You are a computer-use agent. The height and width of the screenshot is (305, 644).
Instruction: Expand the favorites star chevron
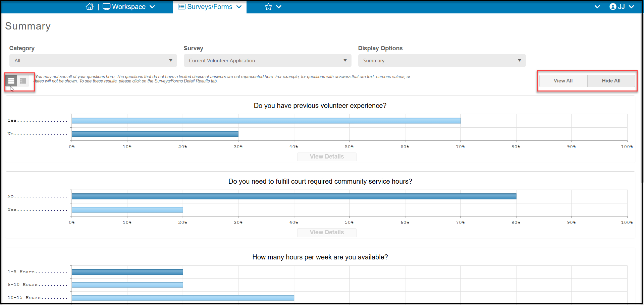click(x=279, y=7)
